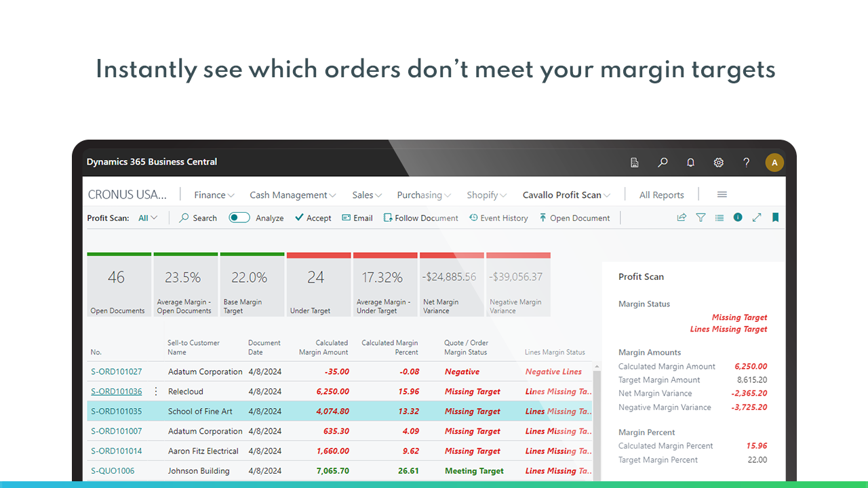Open notifications bell
868x488 pixels.
pos(690,163)
